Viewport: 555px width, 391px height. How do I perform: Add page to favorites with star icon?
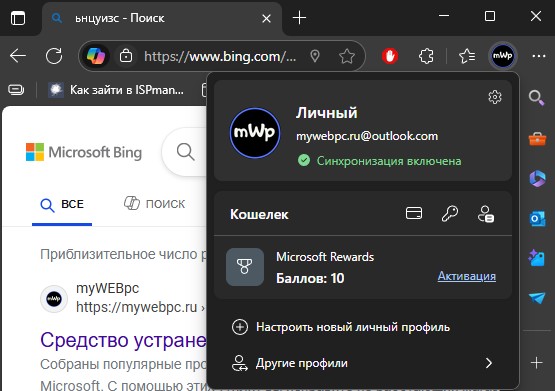click(347, 56)
